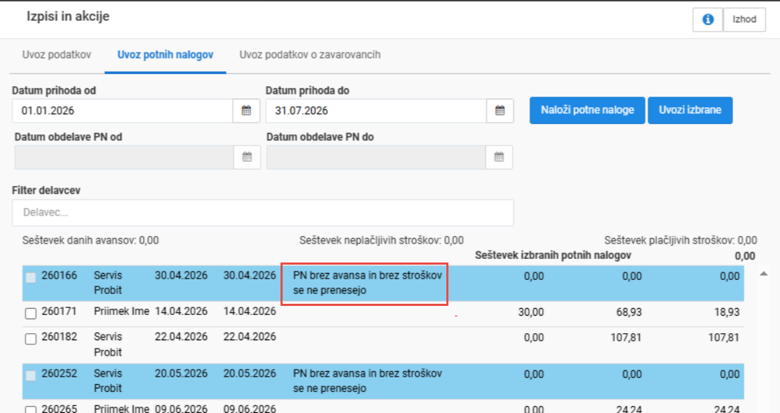Click Naloži potne naloge button
Image resolution: width=780 pixels, height=413 pixels.
coord(587,110)
